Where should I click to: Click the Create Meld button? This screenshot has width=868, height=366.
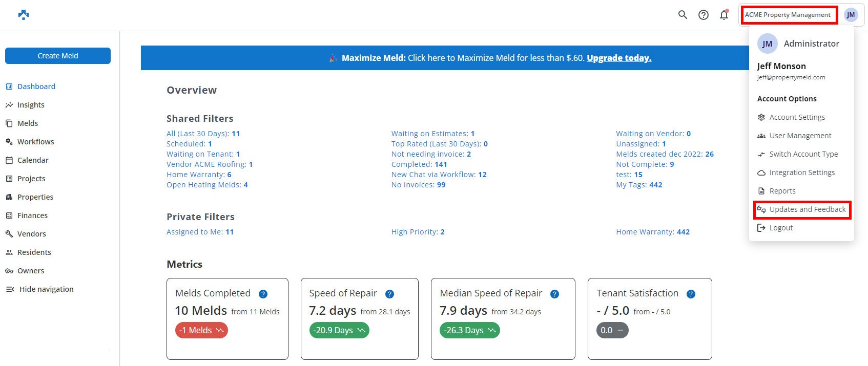coord(58,56)
